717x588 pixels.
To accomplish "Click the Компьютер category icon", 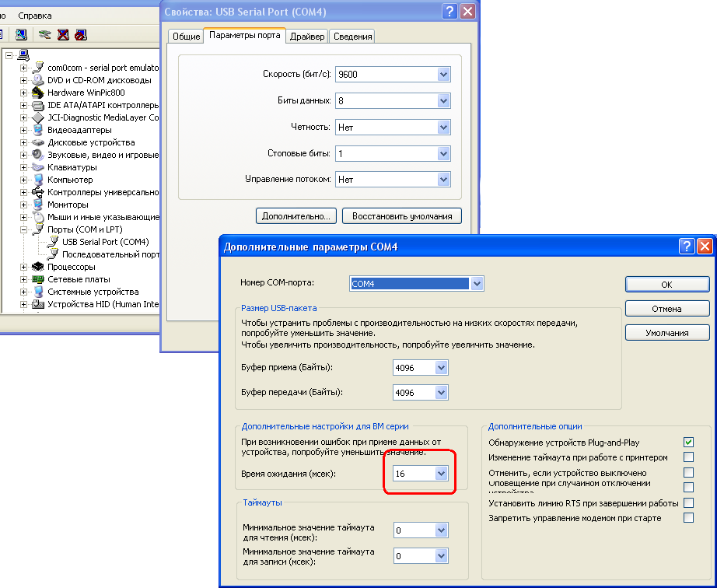I will 38,180.
